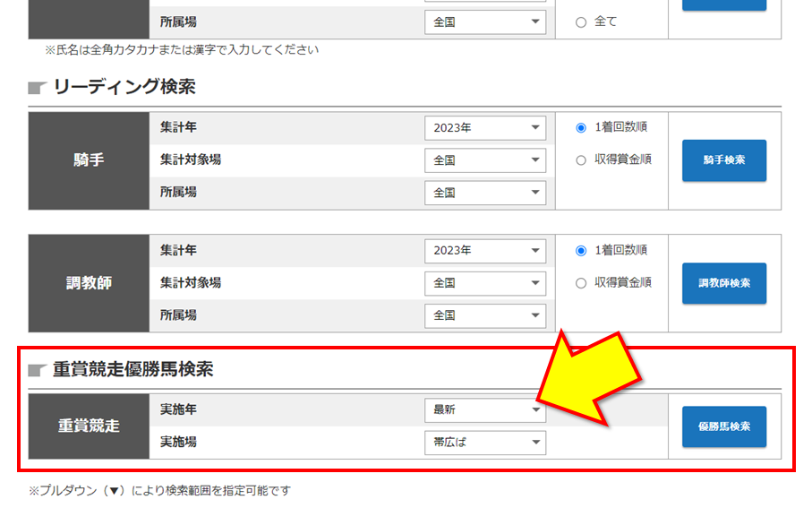Open the 所属場 dropdown in 調教師 section
Screen dimensions: 812x508
tap(484, 315)
